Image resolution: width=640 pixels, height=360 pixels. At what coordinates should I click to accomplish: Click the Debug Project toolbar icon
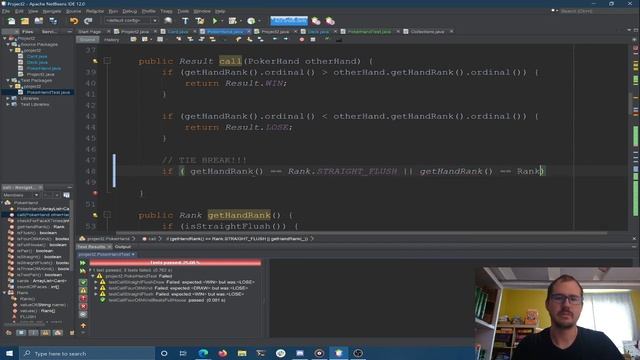[x=233, y=21]
